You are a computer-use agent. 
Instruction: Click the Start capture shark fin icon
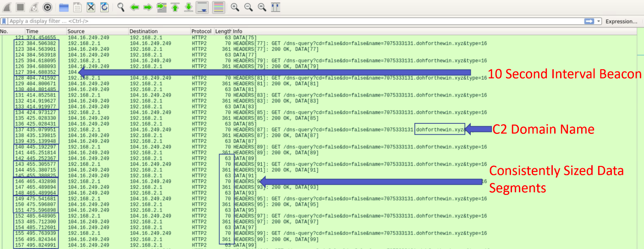(x=7, y=7)
